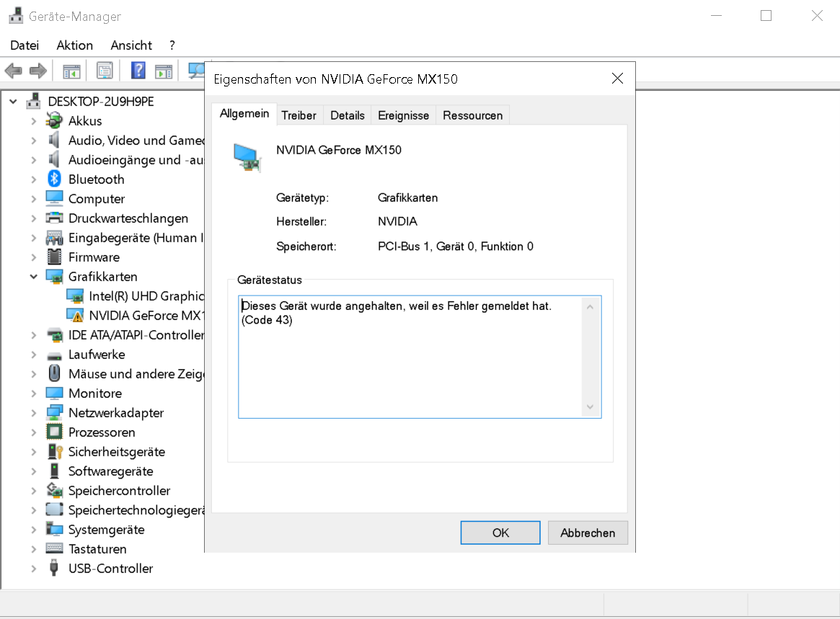The height and width of the screenshot is (619, 840).
Task: Select the Audio, Video und Game tree item
Action: pos(136,141)
